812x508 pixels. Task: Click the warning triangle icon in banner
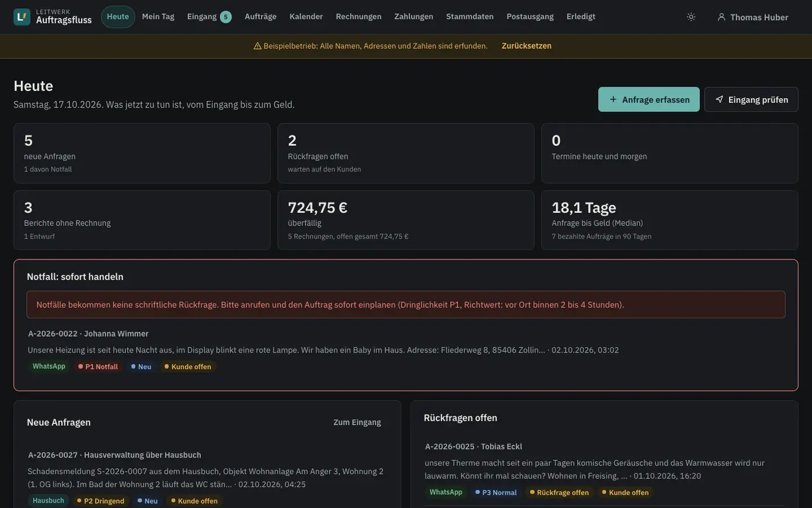click(x=258, y=46)
